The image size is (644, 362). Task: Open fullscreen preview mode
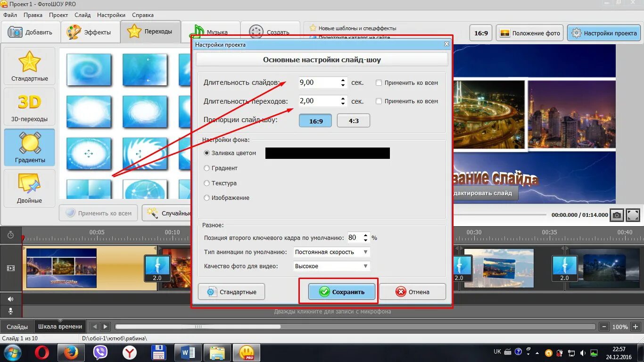pos(633,215)
